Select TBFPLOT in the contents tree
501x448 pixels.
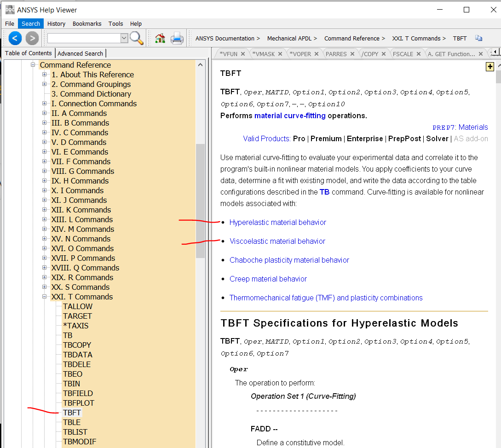coord(79,403)
